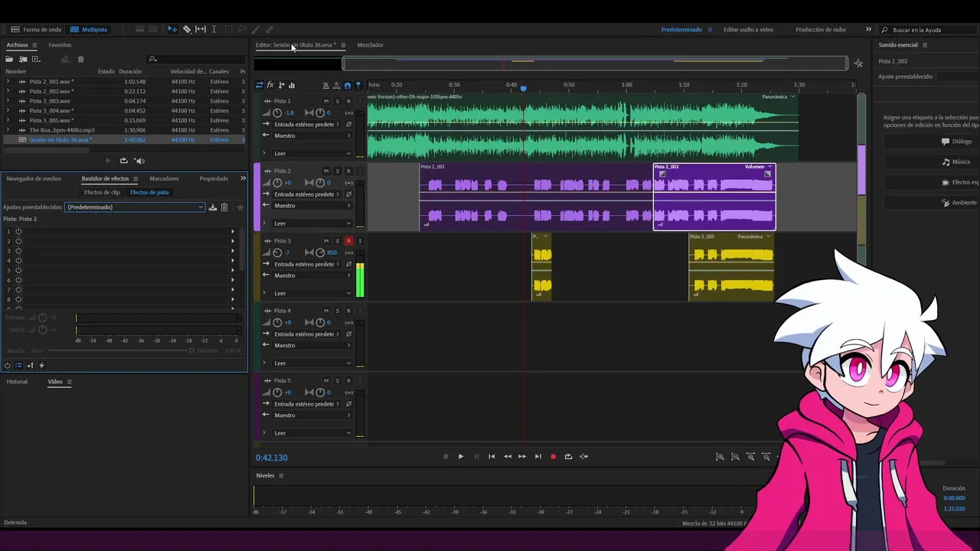The width and height of the screenshot is (980, 551).
Task: Toggle power for effect slot 1
Action: click(18, 232)
